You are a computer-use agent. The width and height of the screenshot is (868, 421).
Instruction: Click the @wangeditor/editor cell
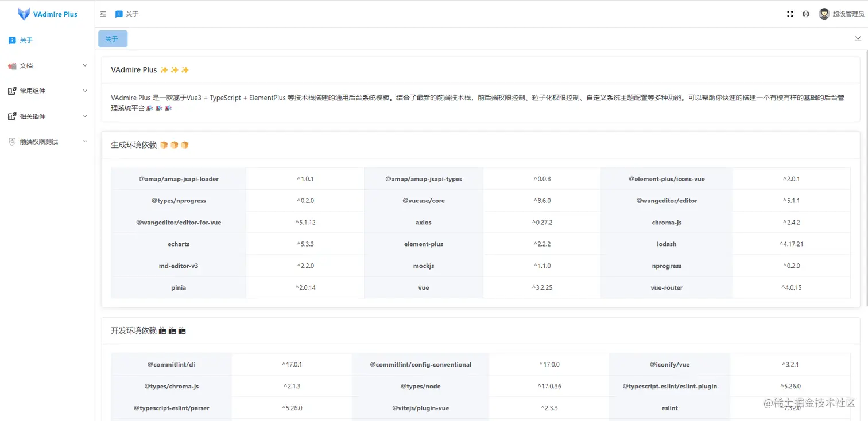(666, 201)
